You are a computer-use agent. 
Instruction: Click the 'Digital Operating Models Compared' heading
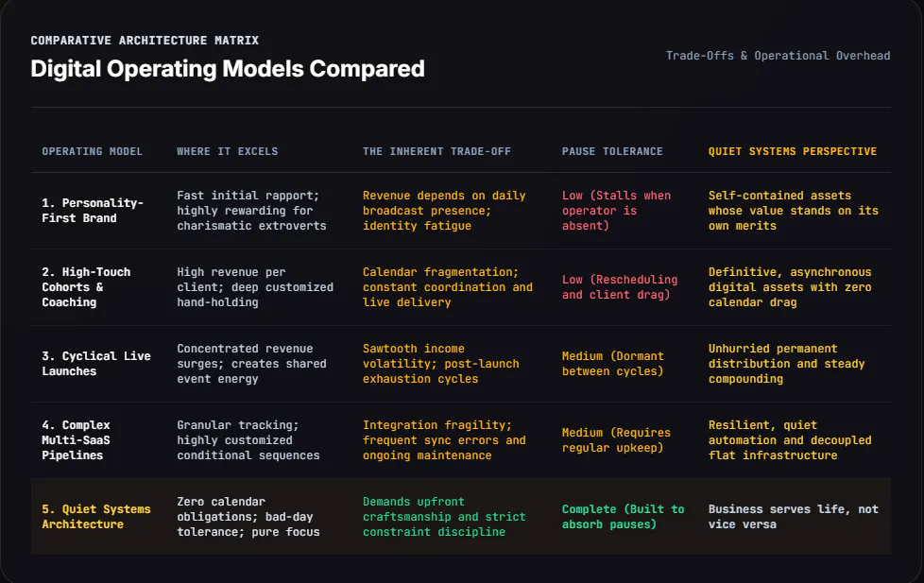pos(228,69)
